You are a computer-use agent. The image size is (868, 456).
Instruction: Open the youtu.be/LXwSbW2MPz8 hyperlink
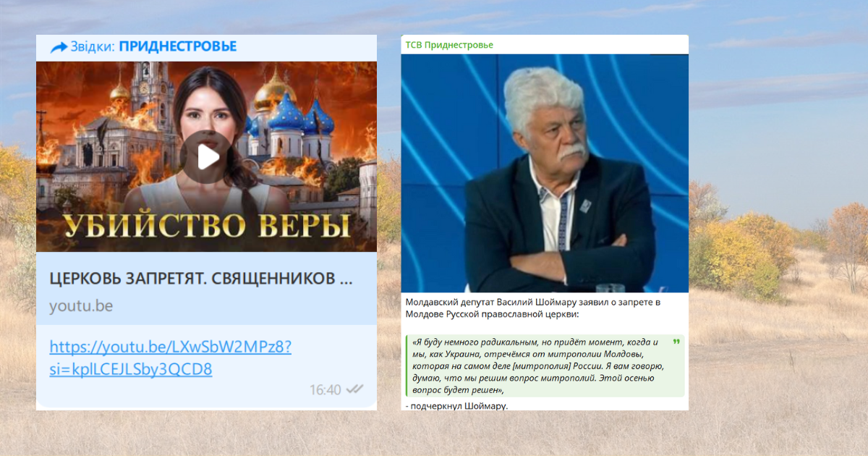click(171, 358)
